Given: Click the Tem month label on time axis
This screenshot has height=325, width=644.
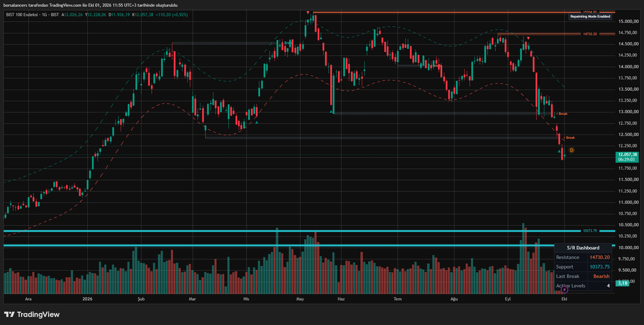Looking at the screenshot, I should click(398, 298).
